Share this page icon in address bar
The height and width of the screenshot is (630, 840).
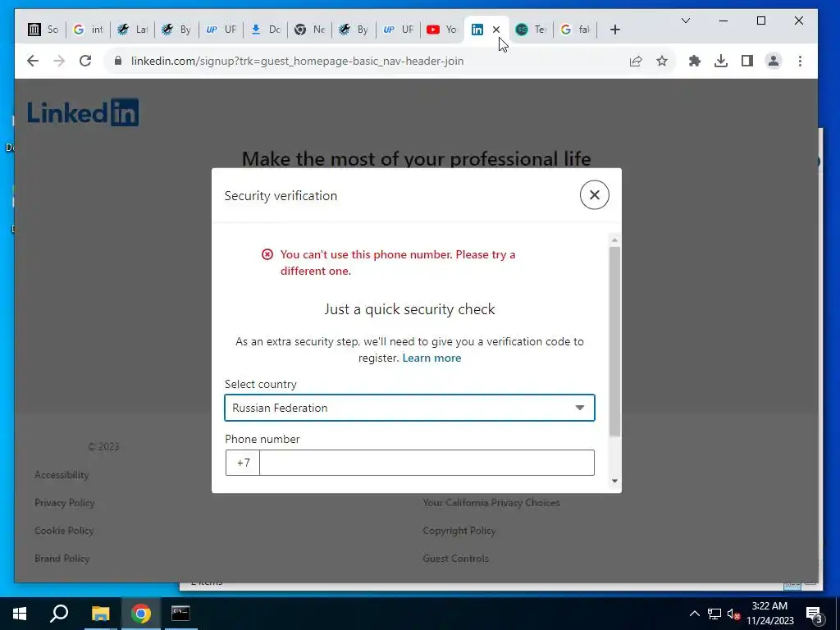tap(636, 61)
